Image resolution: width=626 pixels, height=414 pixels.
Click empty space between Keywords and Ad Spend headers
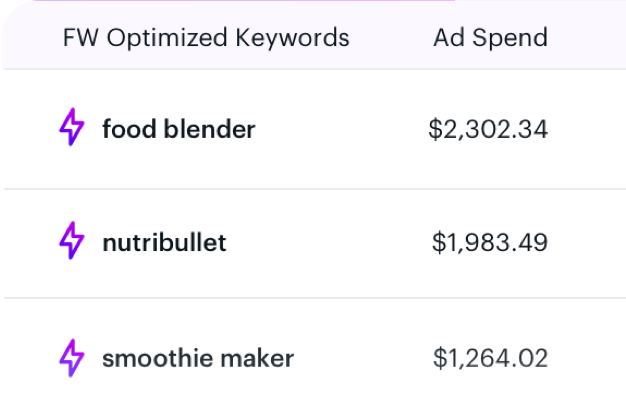[391, 38]
